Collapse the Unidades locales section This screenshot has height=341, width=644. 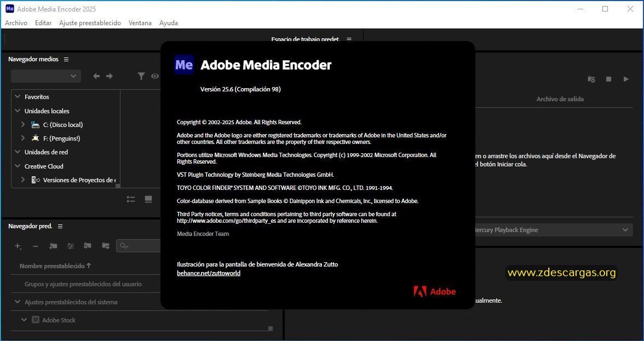(18, 111)
